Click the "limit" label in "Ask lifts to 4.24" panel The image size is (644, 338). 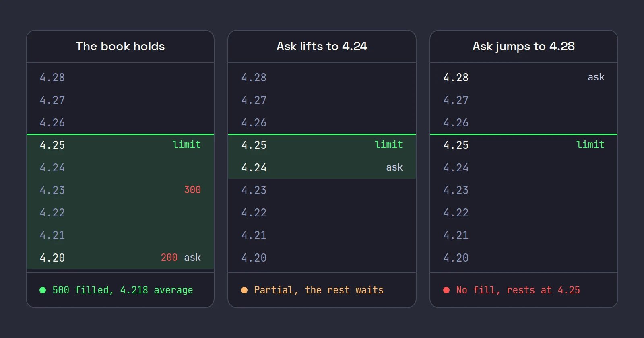tap(389, 145)
